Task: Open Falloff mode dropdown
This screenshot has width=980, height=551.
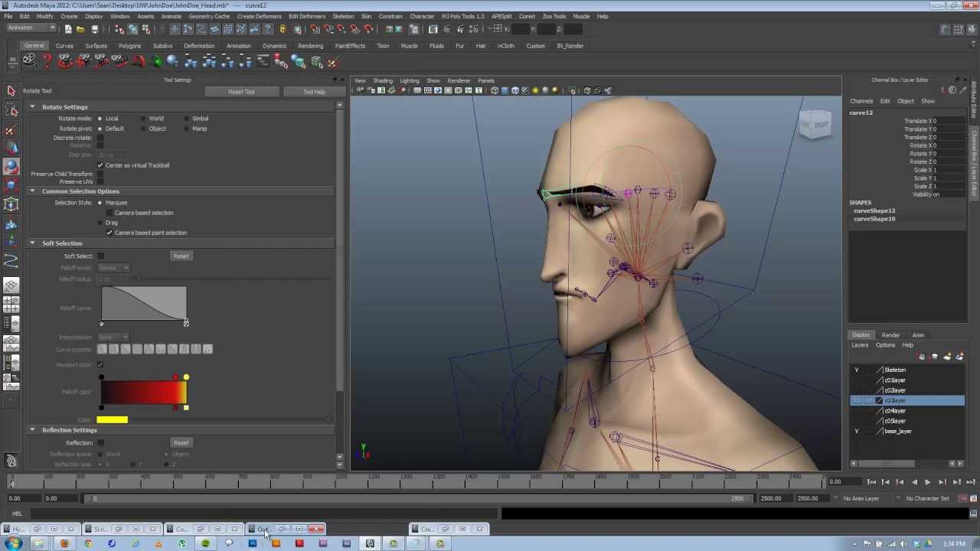Action: [113, 268]
